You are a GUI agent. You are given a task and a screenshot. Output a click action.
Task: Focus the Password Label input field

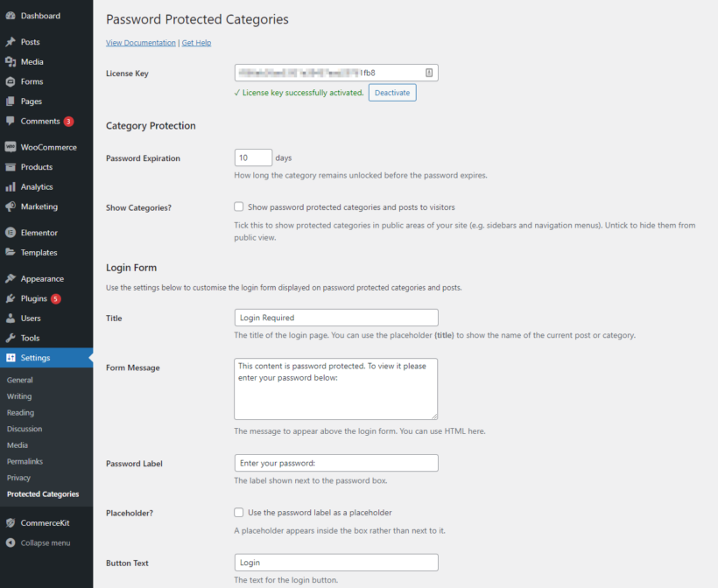(336, 463)
